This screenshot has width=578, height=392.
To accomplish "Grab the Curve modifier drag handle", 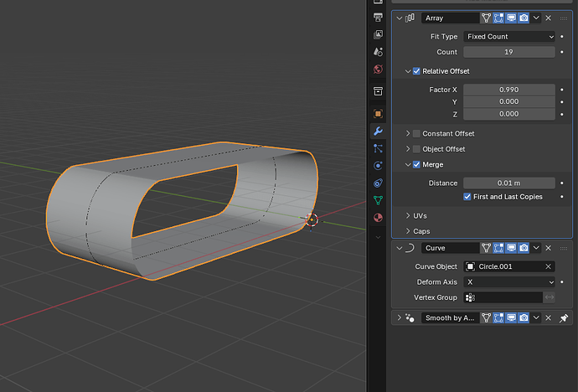I will point(563,248).
